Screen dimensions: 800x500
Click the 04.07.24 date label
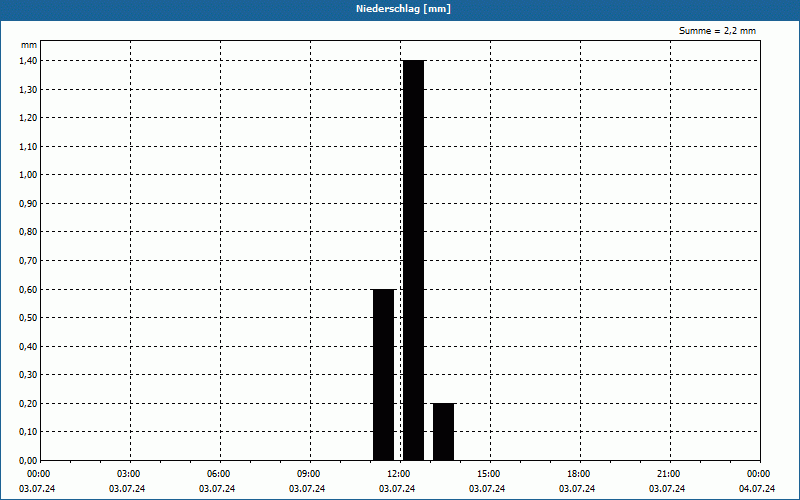757,489
